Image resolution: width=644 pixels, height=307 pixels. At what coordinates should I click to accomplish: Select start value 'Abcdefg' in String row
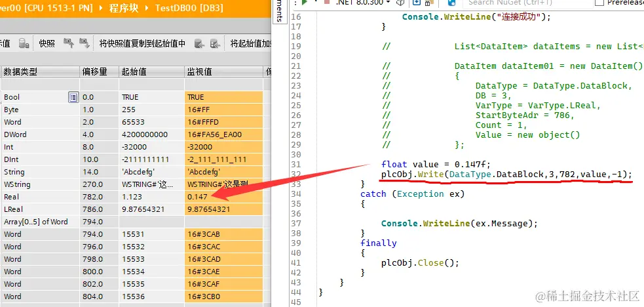pos(151,172)
